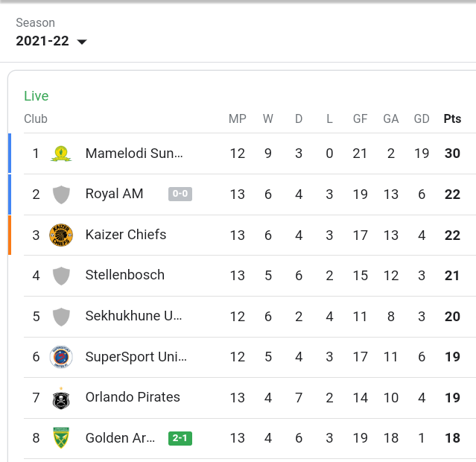
Task: Click the MP column header
Action: tap(238, 118)
